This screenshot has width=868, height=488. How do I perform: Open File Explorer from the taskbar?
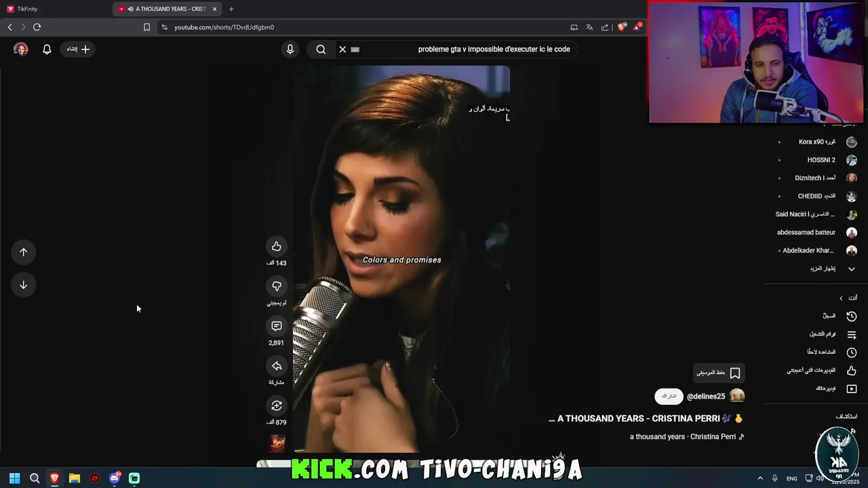pyautogui.click(x=75, y=479)
